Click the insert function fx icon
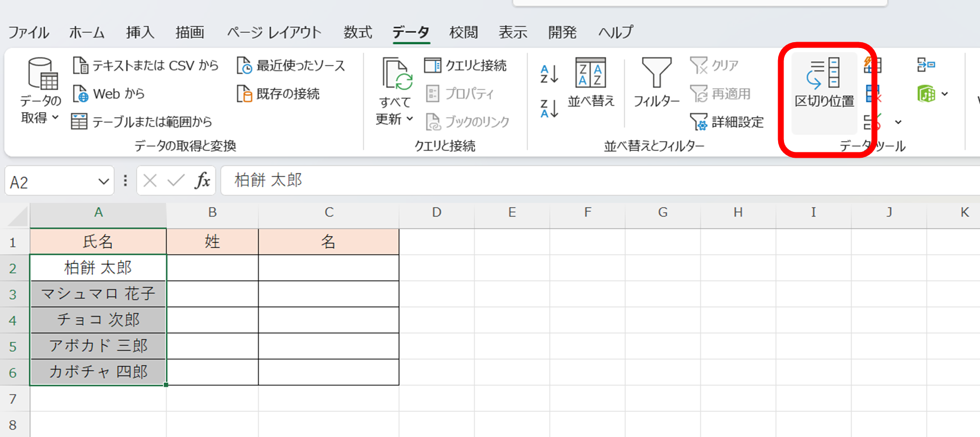This screenshot has width=980, height=437. point(202,181)
